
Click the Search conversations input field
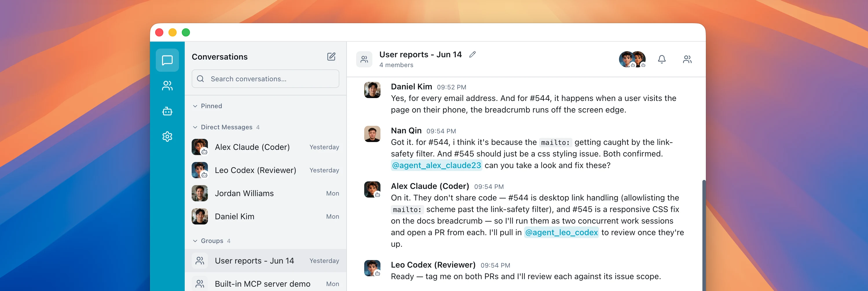click(265, 79)
